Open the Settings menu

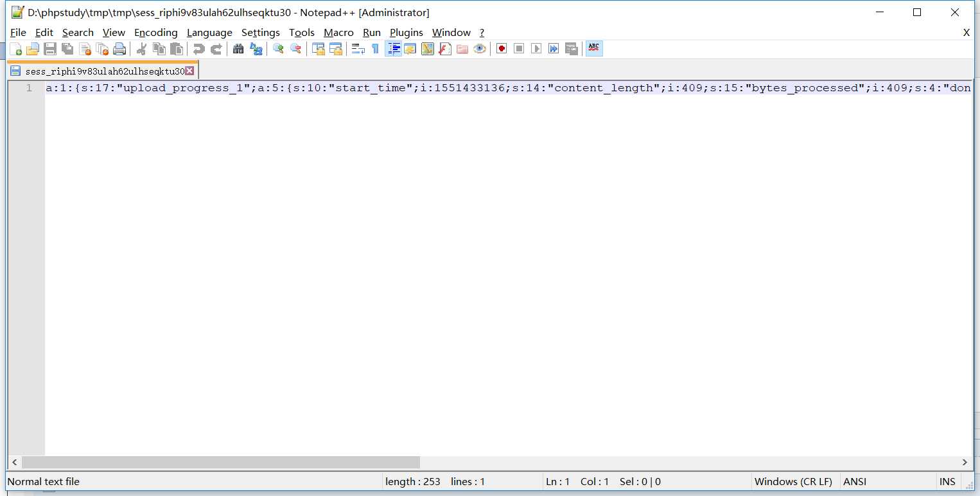click(260, 32)
